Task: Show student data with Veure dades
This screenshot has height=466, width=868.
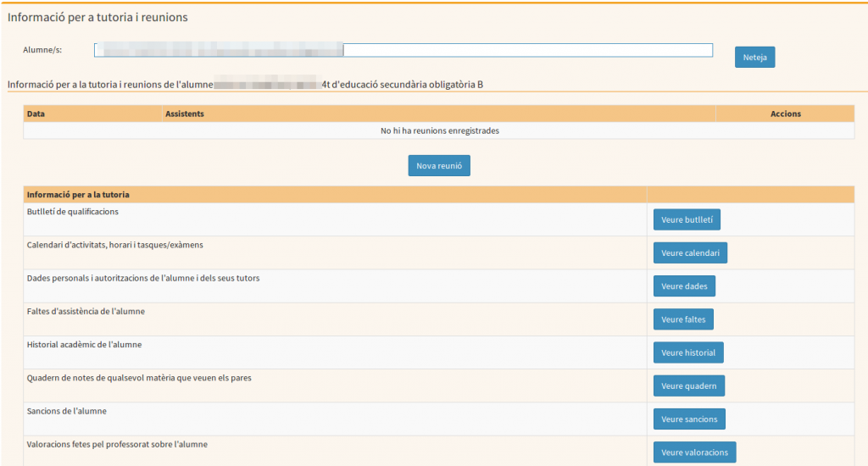Action: (684, 286)
